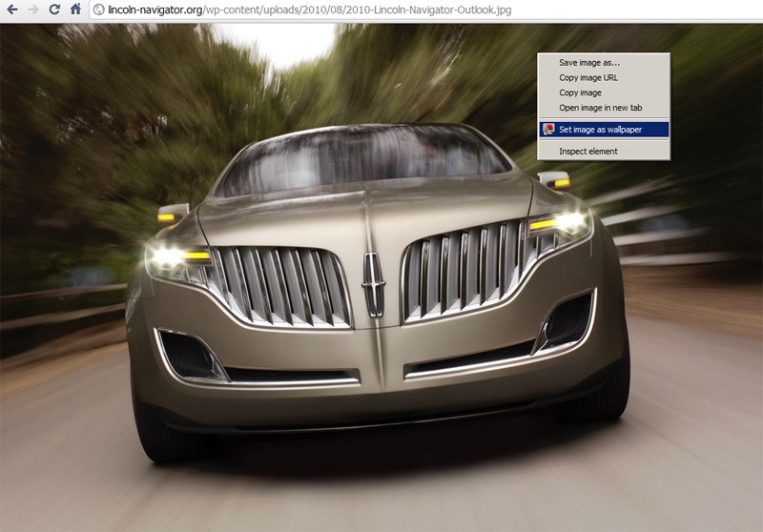Click the forward navigation arrow
The image size is (763, 532).
tap(33, 10)
